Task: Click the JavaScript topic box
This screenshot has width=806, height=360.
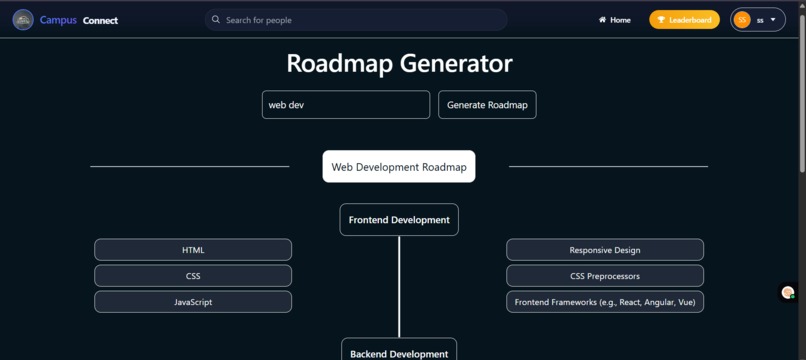Action: click(193, 302)
